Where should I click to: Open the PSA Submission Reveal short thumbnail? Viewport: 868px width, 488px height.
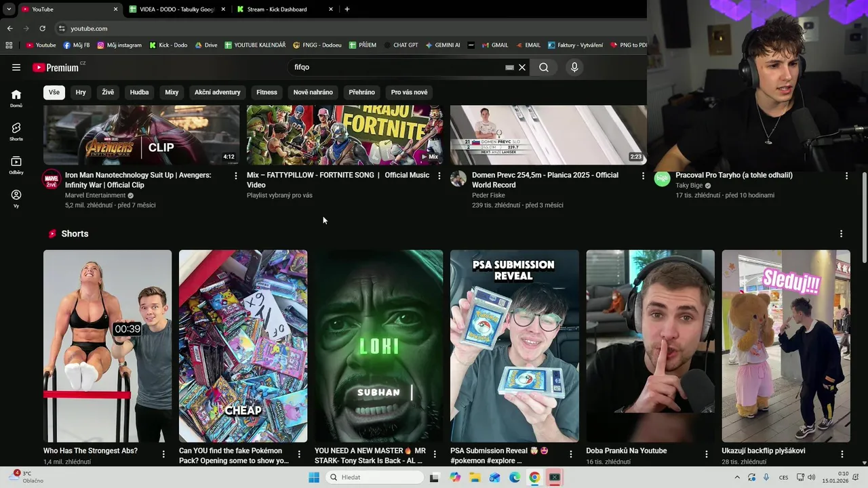[514, 346]
